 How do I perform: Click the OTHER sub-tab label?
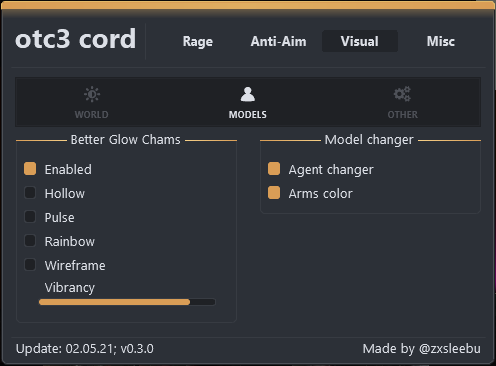pos(402,115)
